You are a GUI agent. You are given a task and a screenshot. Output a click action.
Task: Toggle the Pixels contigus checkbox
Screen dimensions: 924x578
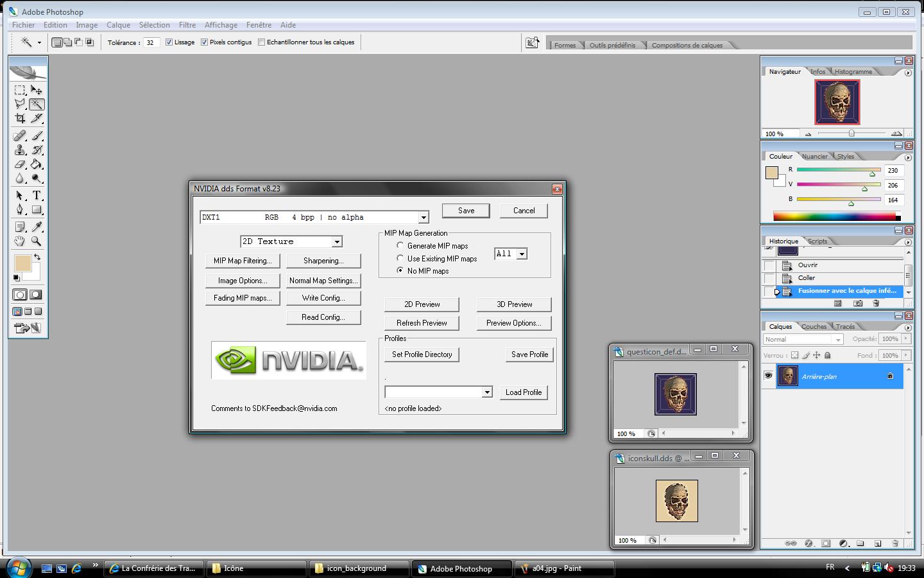(x=204, y=42)
